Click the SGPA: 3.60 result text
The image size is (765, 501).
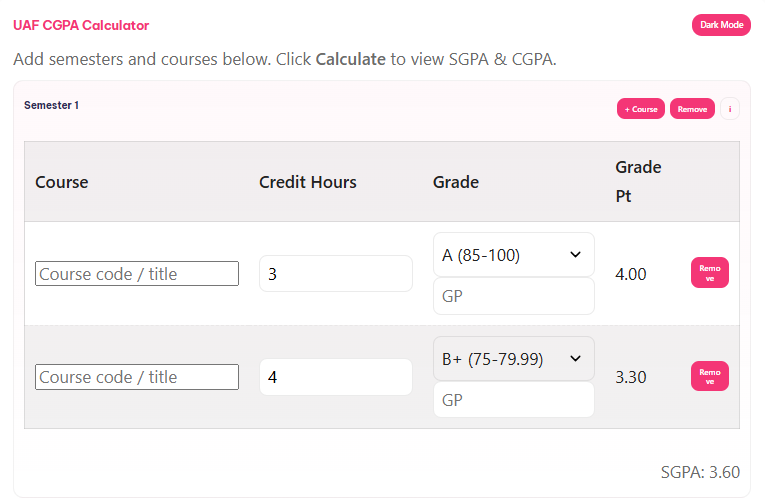point(700,472)
